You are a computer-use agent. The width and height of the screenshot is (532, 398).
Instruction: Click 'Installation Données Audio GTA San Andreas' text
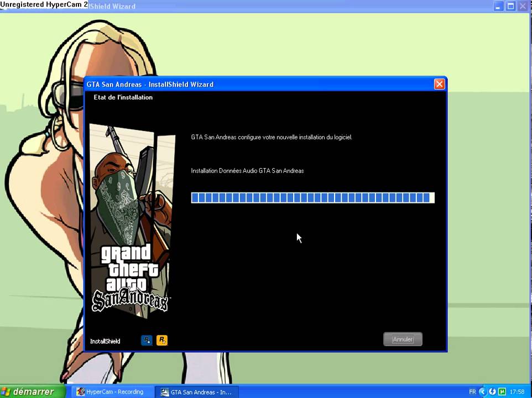247,170
